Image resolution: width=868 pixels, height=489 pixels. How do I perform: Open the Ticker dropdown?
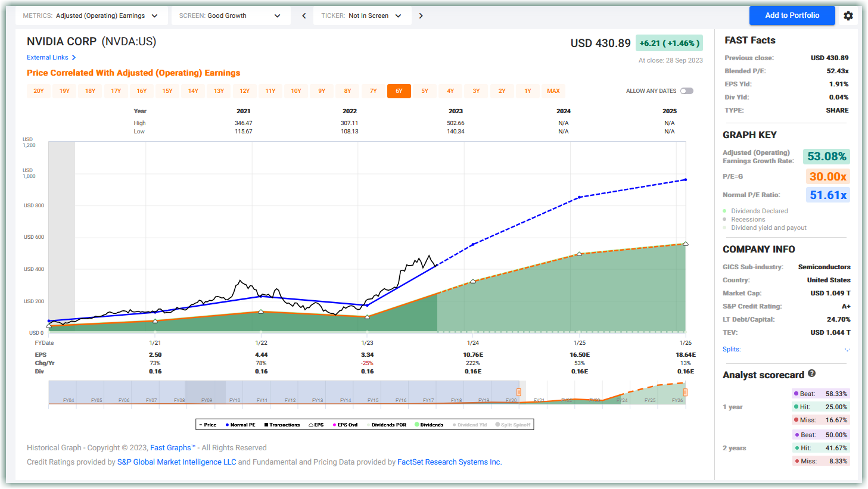pyautogui.click(x=362, y=16)
